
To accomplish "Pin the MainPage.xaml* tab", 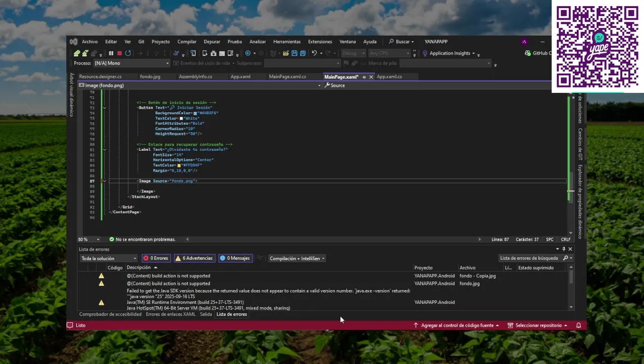I will 364,77.
